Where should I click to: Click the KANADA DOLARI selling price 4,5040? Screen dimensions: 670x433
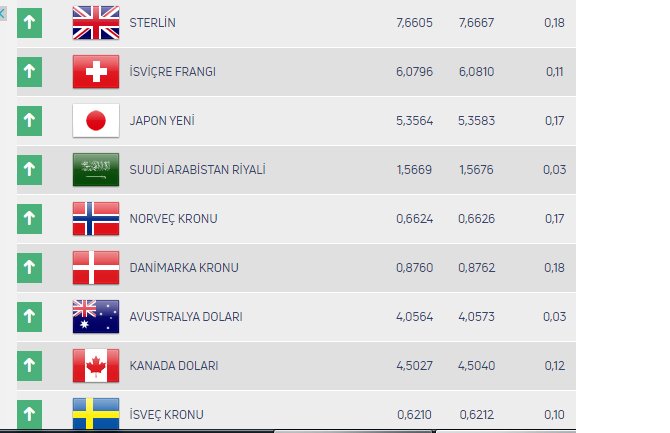(476, 365)
